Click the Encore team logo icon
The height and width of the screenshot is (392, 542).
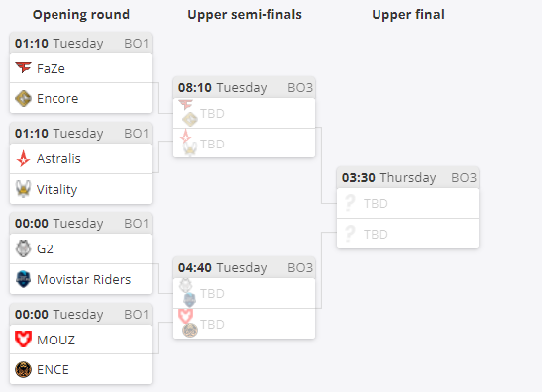tap(23, 98)
